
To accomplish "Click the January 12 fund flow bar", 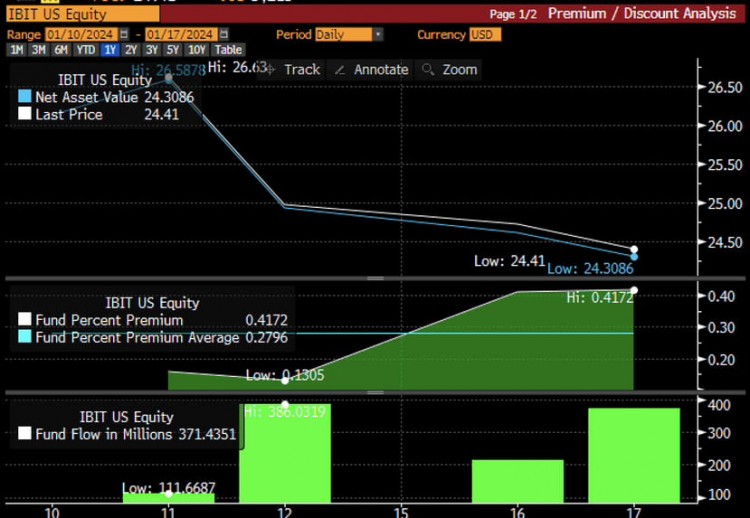I will point(285,453).
